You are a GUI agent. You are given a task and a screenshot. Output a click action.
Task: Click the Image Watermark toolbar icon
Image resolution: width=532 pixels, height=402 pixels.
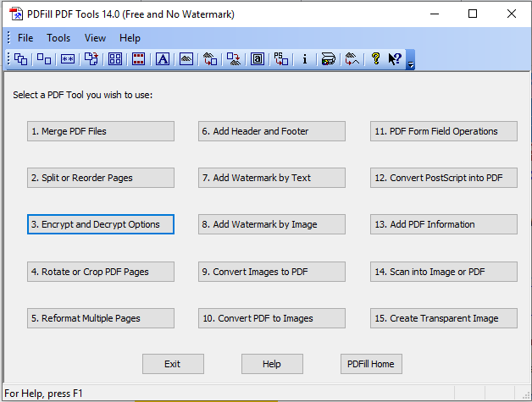(x=186, y=59)
